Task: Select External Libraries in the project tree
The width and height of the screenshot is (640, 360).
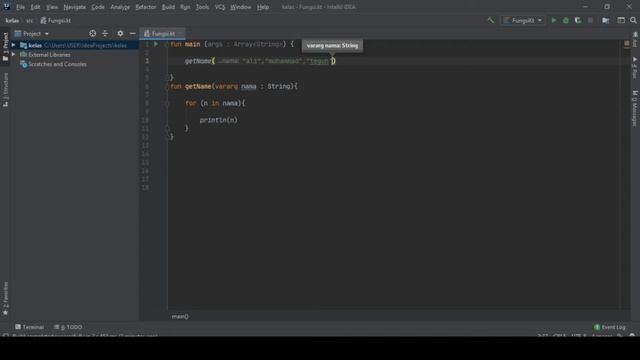Action: 49,55
